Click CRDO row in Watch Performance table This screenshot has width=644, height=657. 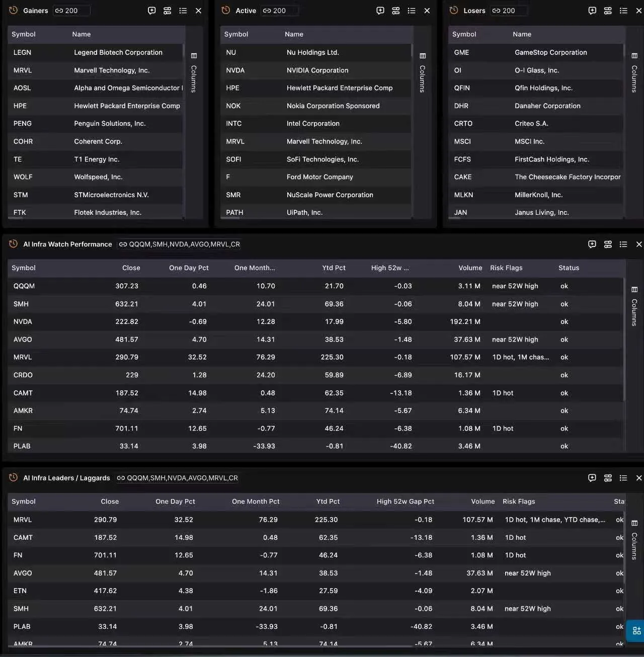[x=315, y=375]
